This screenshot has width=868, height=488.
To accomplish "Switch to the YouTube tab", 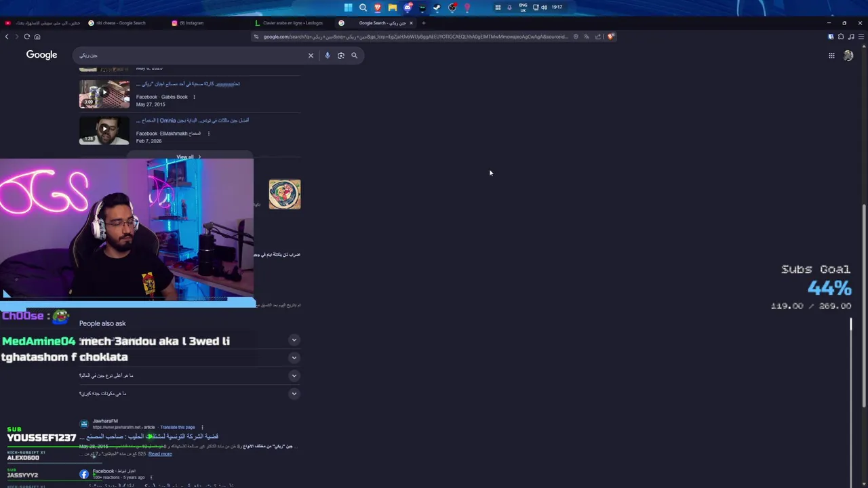I will (42, 23).
